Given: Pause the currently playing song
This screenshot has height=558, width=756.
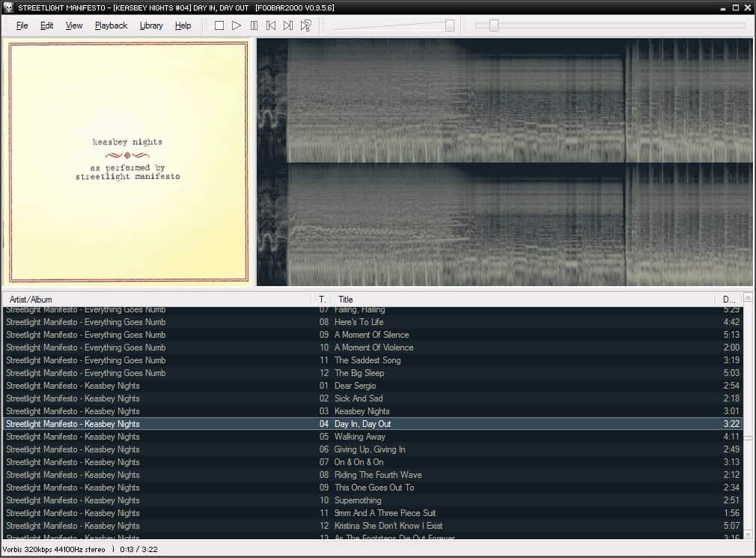Looking at the screenshot, I should tap(254, 25).
